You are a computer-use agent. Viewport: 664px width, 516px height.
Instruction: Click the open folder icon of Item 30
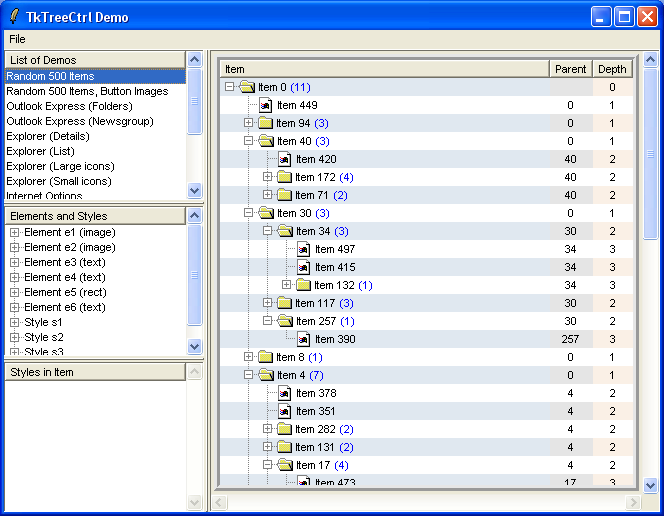point(266,213)
